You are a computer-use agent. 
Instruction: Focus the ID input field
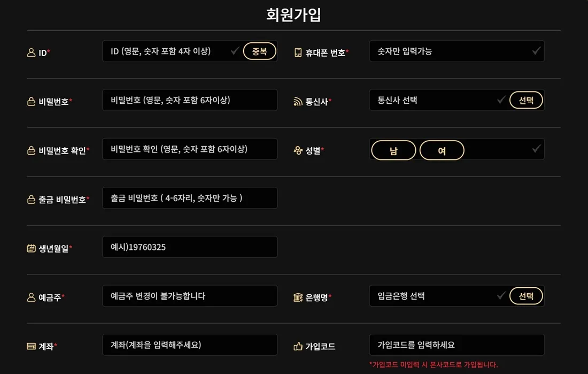168,51
